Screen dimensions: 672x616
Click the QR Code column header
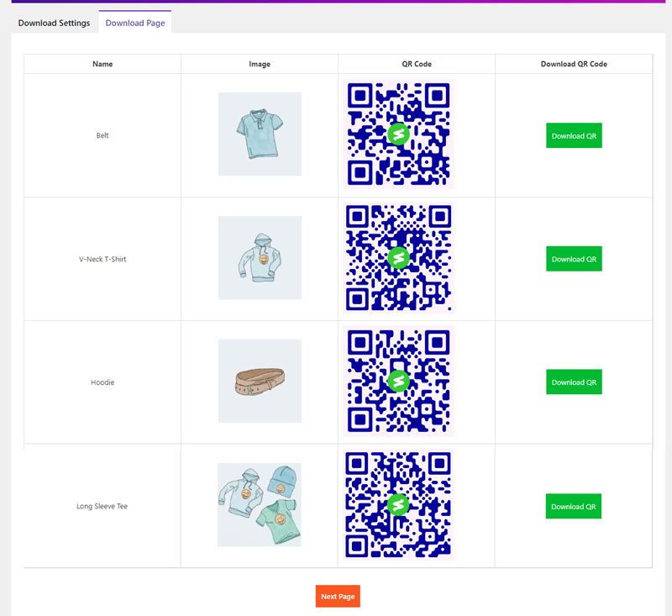coord(397,63)
